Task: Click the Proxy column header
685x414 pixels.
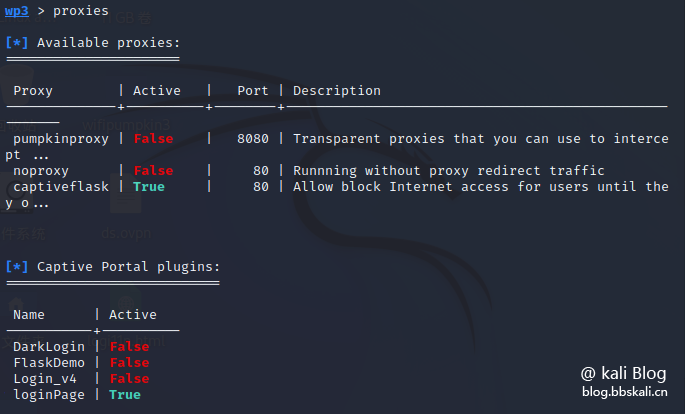Action: 33,91
